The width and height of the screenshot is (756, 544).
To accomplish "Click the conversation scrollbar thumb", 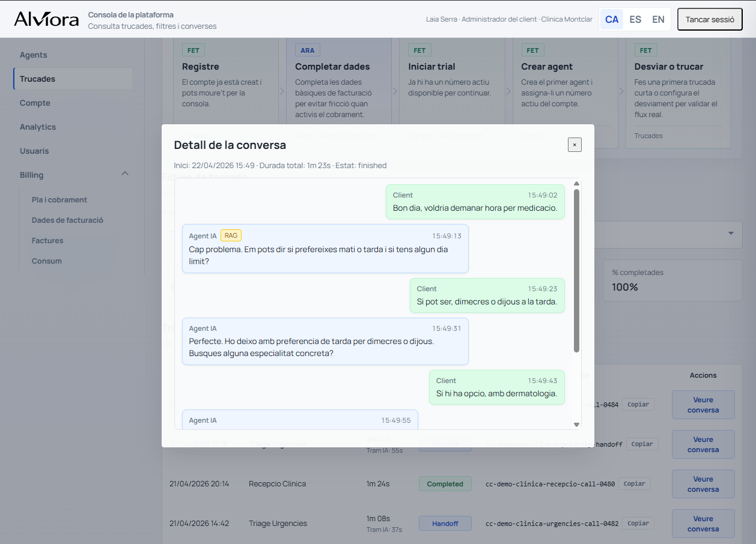I will coord(576,271).
